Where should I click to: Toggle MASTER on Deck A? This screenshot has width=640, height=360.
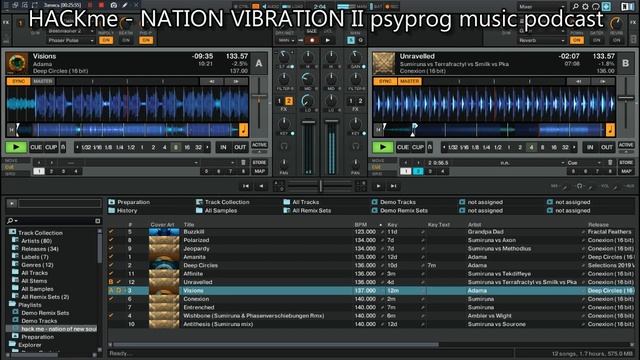(43, 81)
